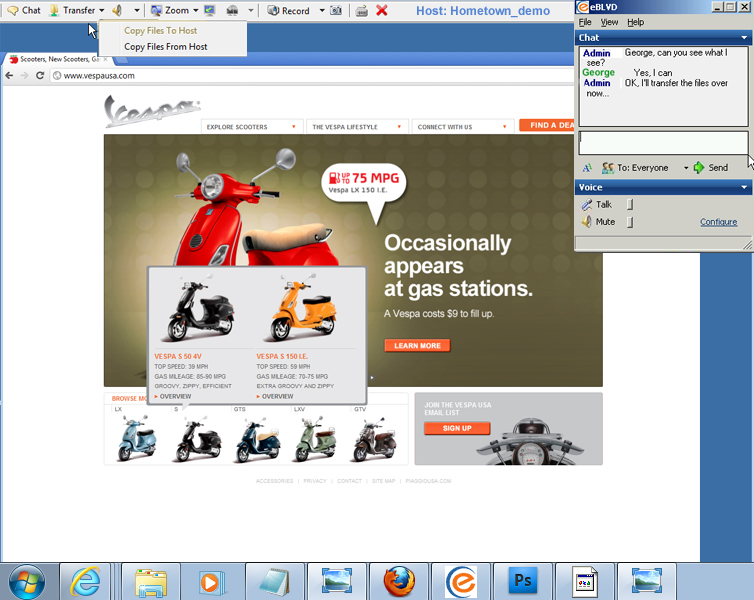Open the Vespa S 150 I.E. overview link
Image resolution: width=754 pixels, height=600 pixels.
(x=275, y=397)
